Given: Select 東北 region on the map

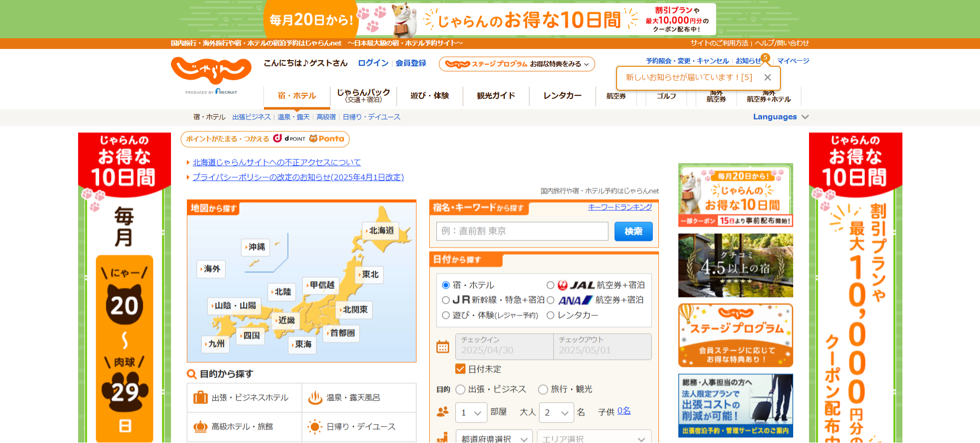Looking at the screenshot, I should point(370,275).
